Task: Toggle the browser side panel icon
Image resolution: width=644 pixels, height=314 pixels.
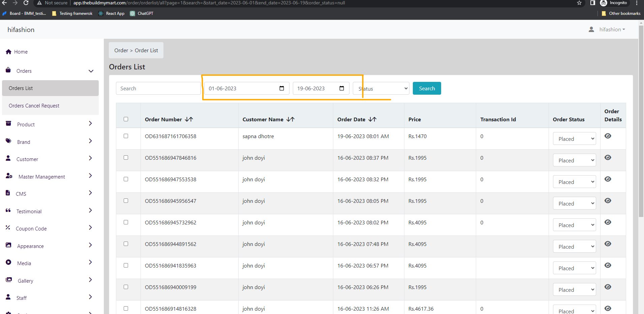Action: [592, 3]
